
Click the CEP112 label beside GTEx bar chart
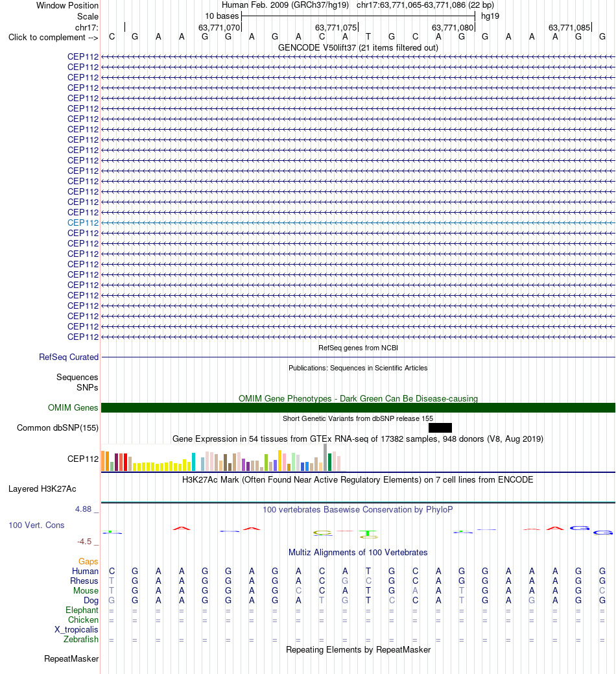pyautogui.click(x=83, y=459)
